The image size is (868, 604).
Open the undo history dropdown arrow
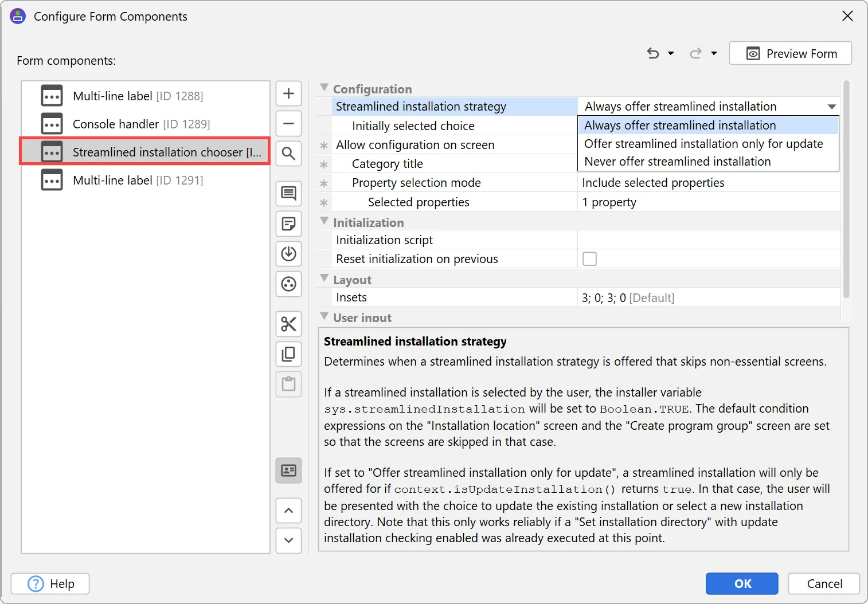[x=671, y=53]
